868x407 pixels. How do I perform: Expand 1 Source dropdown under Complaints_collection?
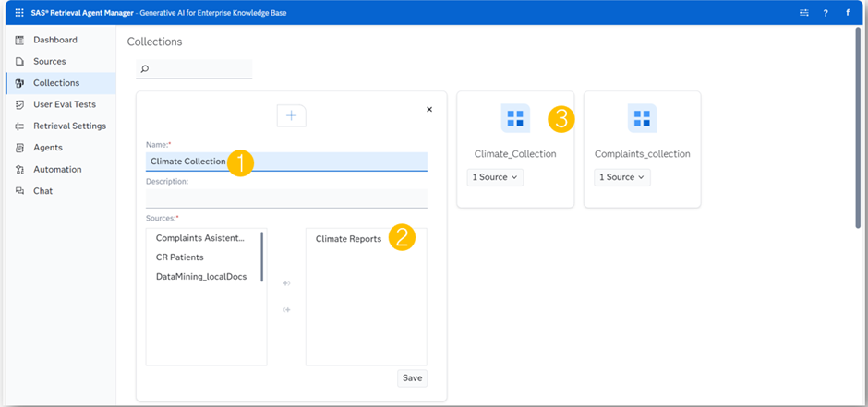click(622, 177)
